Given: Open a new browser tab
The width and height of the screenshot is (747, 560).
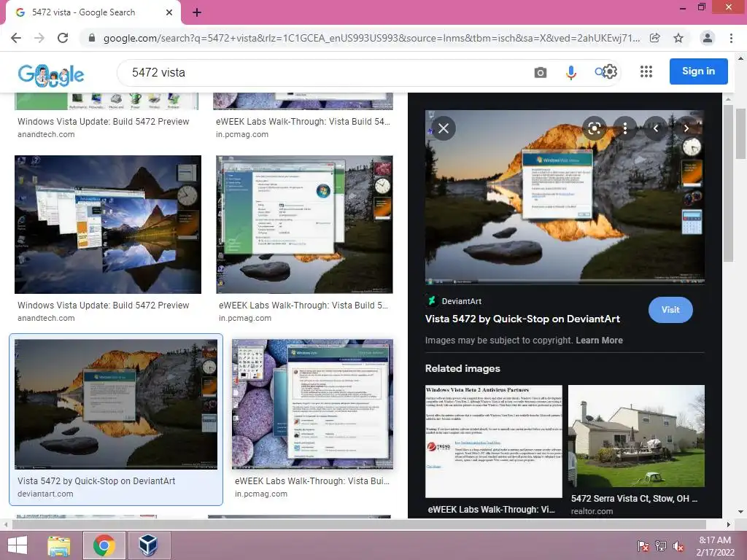Looking at the screenshot, I should pyautogui.click(x=197, y=13).
